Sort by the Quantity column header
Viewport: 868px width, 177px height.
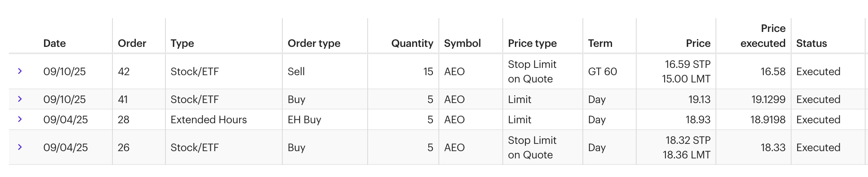click(x=412, y=43)
